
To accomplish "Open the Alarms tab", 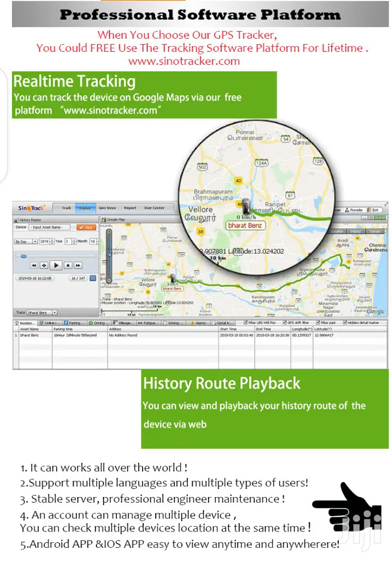I will point(198,323).
